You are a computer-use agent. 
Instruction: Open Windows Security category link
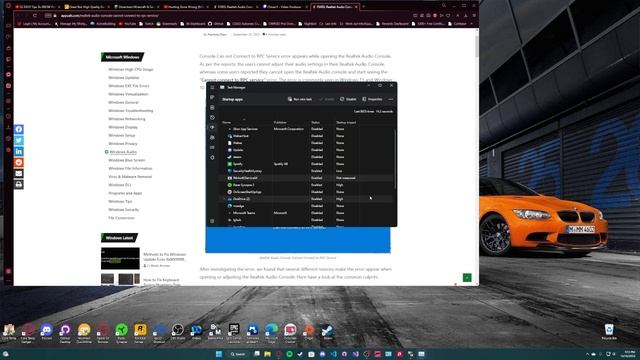124,209
